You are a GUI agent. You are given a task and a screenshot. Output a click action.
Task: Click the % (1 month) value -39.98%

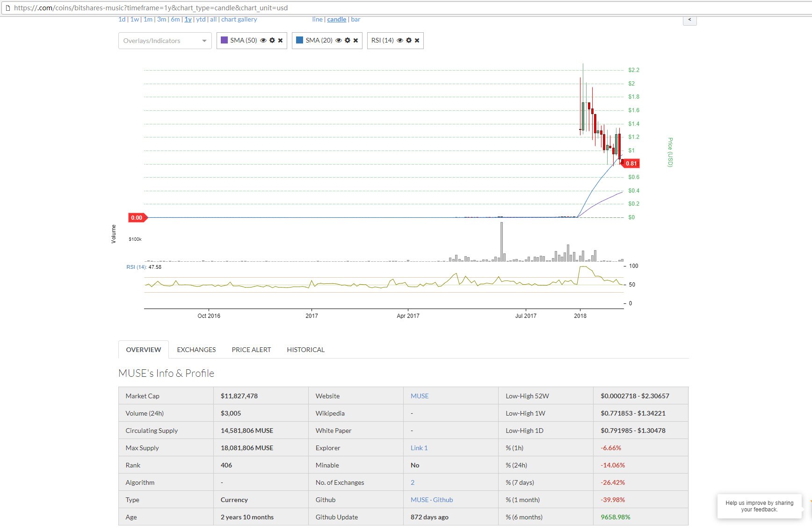click(613, 500)
